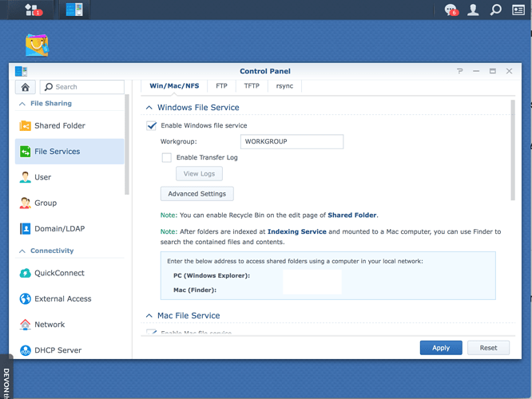Select Network label in the sidebar
The width and height of the screenshot is (532, 399).
click(50, 325)
